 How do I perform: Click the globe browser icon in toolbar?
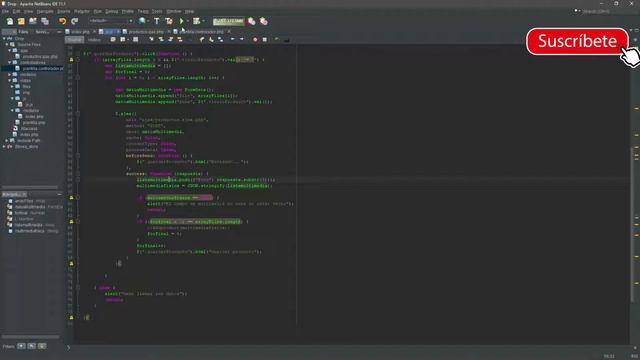142,21
